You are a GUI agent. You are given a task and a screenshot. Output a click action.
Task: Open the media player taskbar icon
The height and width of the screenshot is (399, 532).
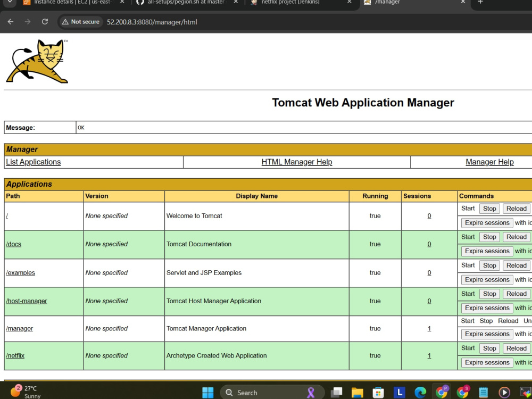[504, 393]
